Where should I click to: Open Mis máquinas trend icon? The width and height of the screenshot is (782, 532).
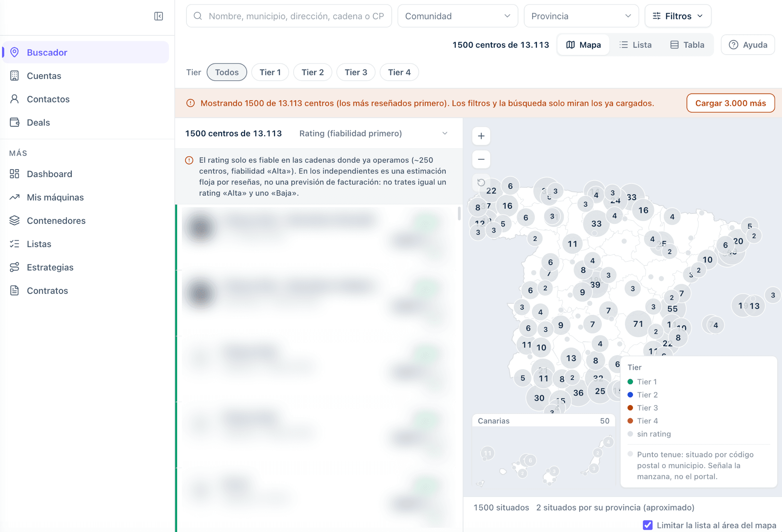click(x=14, y=197)
